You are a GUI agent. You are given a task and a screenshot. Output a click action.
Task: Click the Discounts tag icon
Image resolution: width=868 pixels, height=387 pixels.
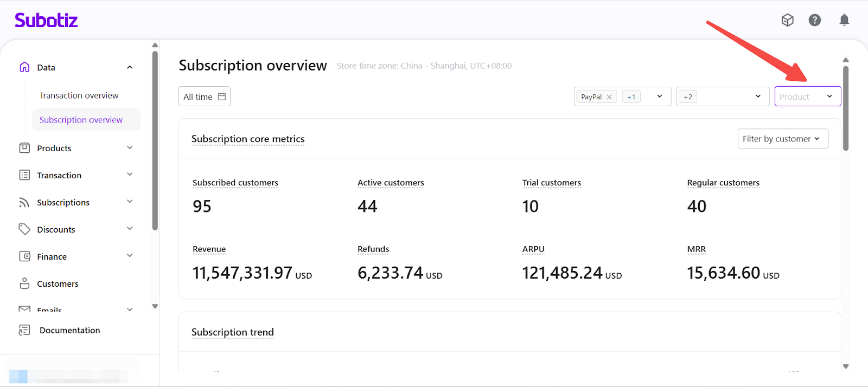[x=24, y=229]
